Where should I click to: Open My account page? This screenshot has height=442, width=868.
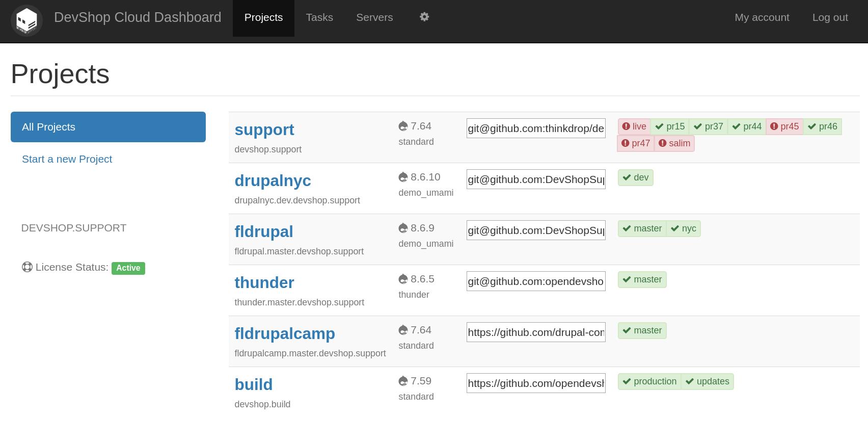coord(762,18)
